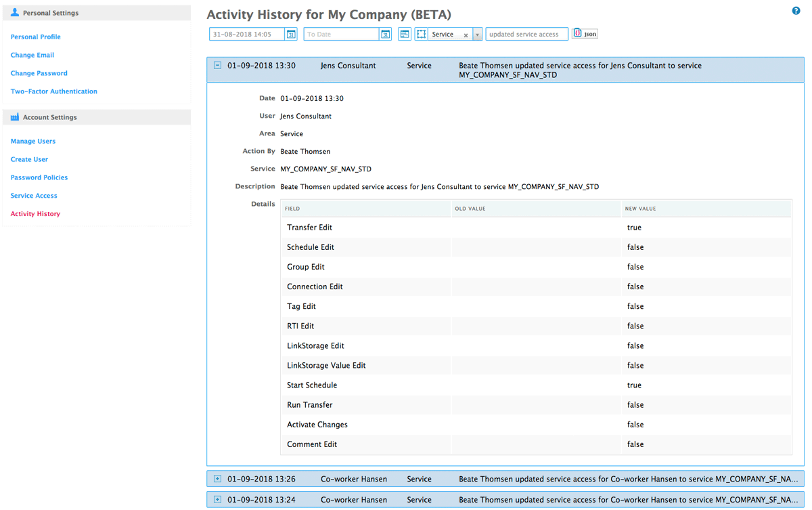The image size is (812, 510).
Task: Go to Manage Users
Action: 33,142
